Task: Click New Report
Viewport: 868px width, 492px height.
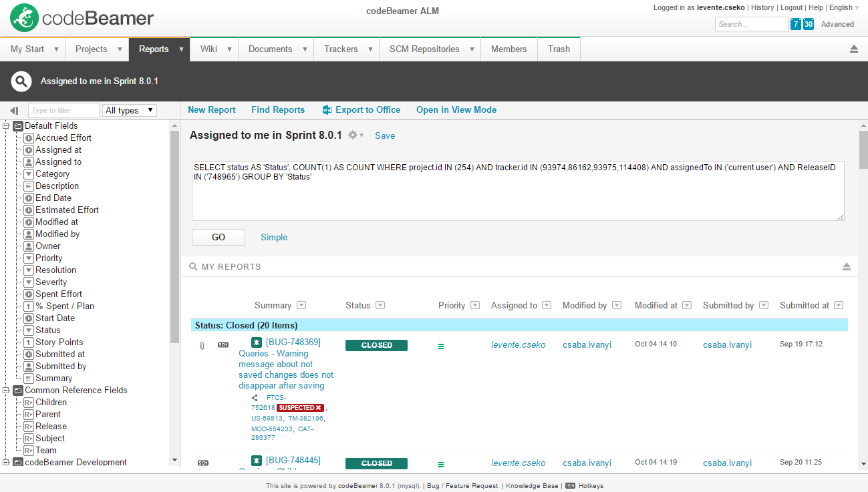Action: (212, 110)
